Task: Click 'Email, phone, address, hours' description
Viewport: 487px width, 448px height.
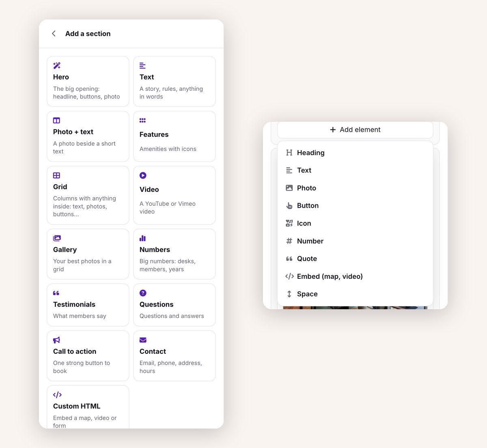Action: pyautogui.click(x=171, y=367)
